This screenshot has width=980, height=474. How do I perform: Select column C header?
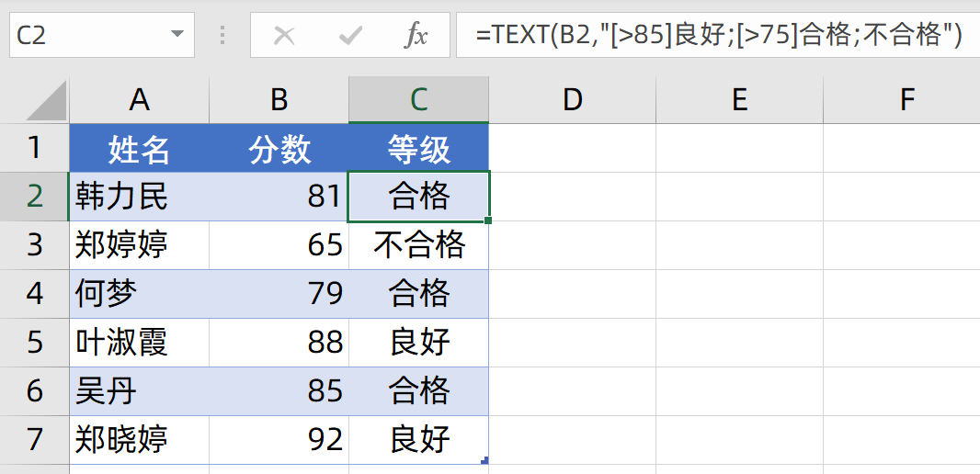[418, 100]
